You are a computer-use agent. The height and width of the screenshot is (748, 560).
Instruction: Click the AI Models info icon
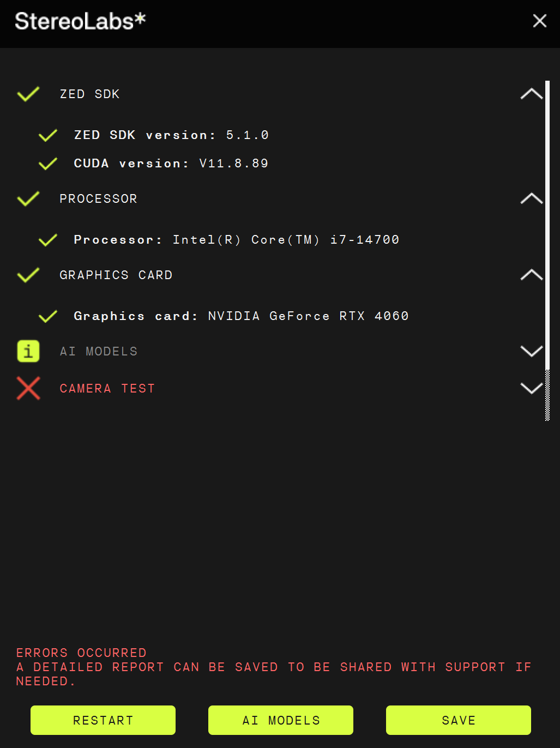click(x=28, y=351)
